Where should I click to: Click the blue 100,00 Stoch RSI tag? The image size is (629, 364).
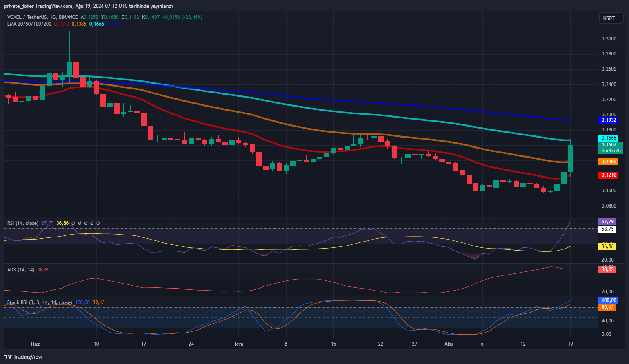coord(608,300)
